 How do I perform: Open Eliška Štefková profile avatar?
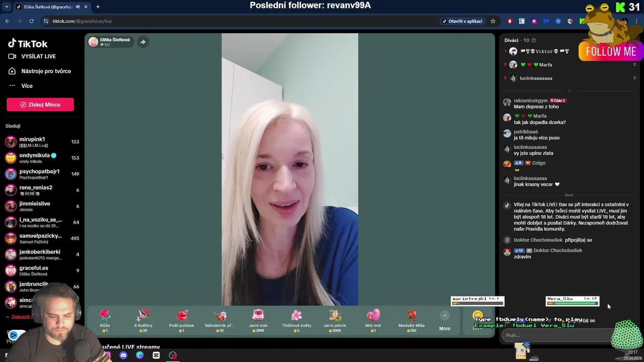pos(93,42)
